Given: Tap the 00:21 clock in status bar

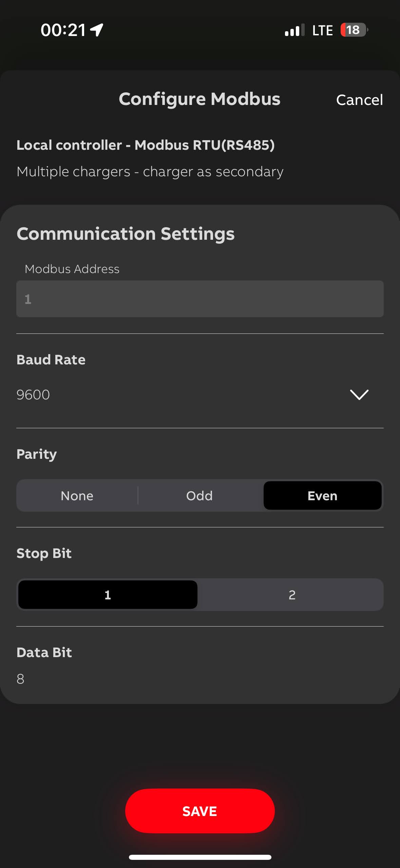Looking at the screenshot, I should (63, 30).
